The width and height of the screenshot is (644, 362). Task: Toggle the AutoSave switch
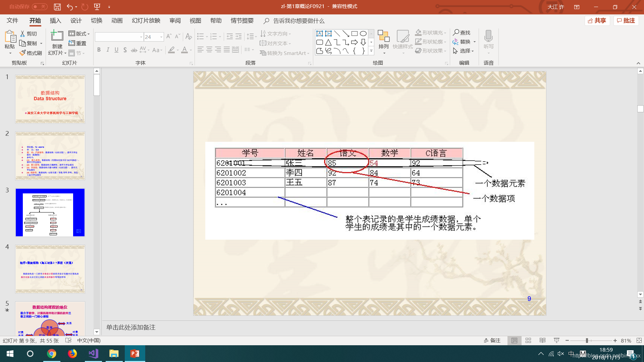[40, 7]
